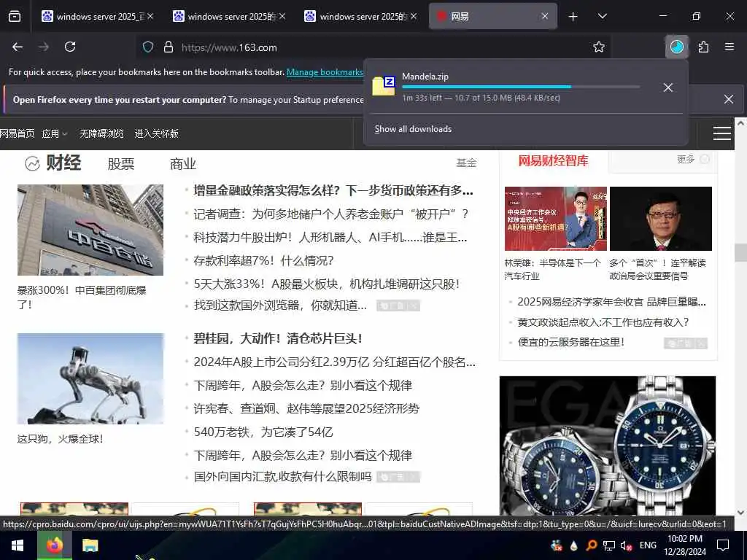Image resolution: width=747 pixels, height=560 pixels.
Task: Click the page vertical scrollbar thumb
Action: click(x=740, y=252)
